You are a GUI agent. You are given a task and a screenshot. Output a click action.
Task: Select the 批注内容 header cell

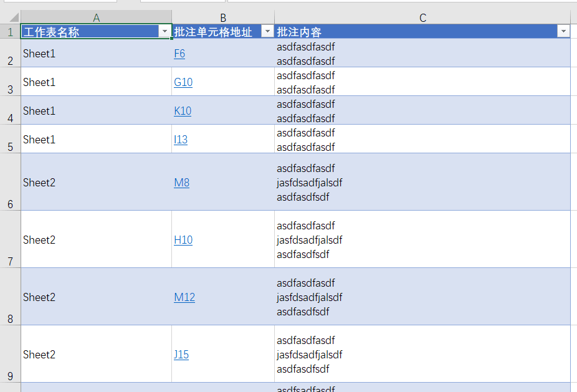click(x=422, y=32)
